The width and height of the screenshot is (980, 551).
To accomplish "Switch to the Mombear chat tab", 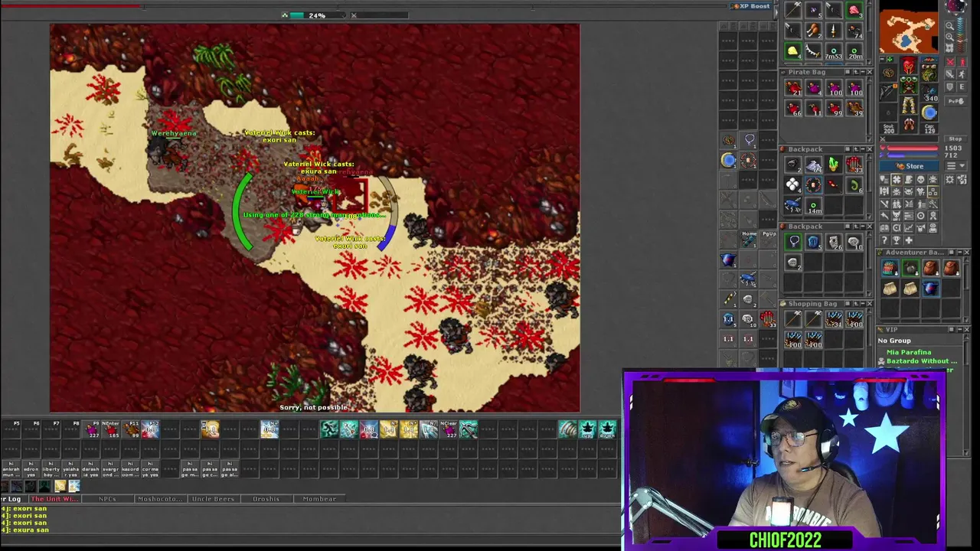I will click(319, 499).
